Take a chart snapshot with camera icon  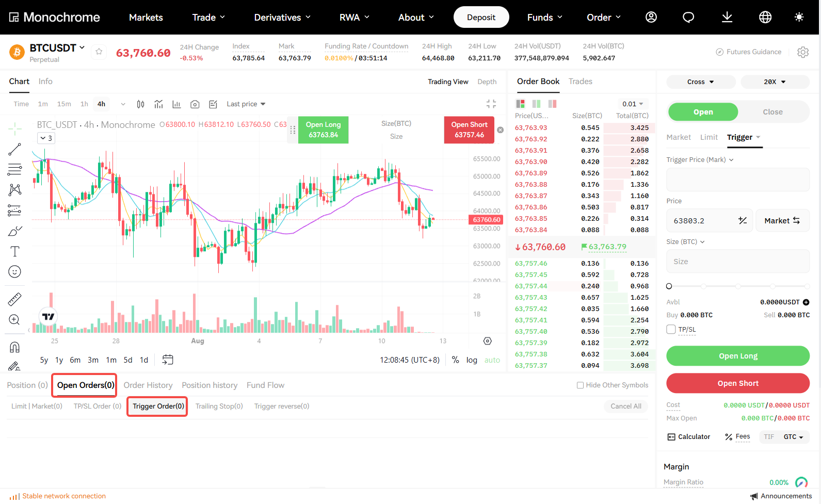195,104
